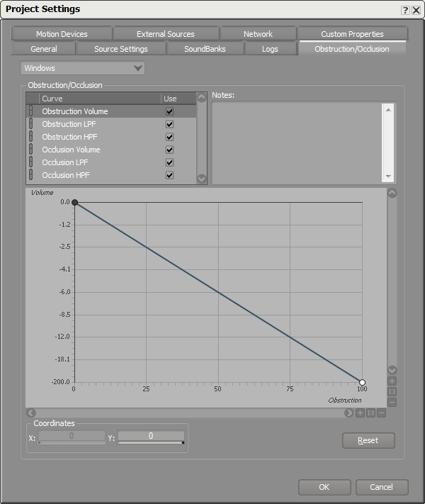Select the Occlusion HPF curve row
Screen dimensions: 425x504
(x=111, y=175)
